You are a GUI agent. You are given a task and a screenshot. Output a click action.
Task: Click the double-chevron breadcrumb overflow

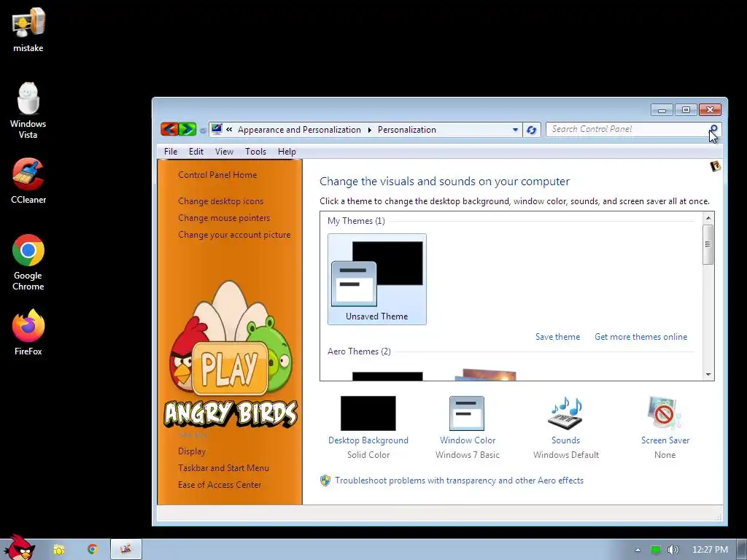tap(229, 130)
